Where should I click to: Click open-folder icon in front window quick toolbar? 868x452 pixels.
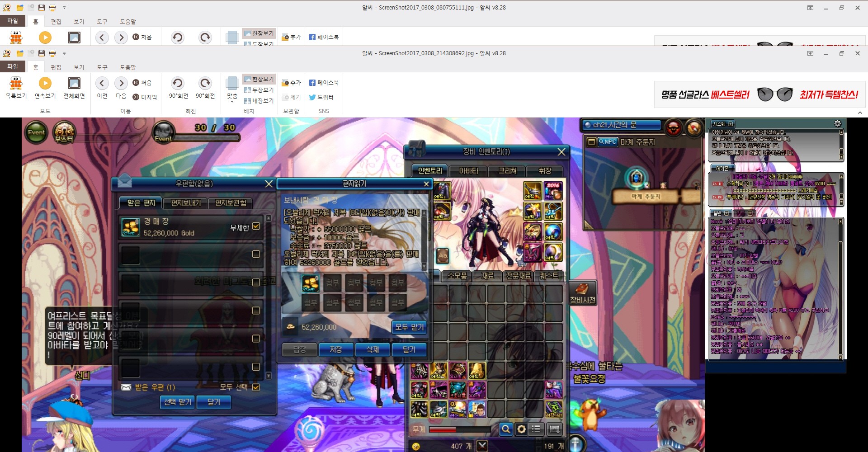[x=20, y=53]
